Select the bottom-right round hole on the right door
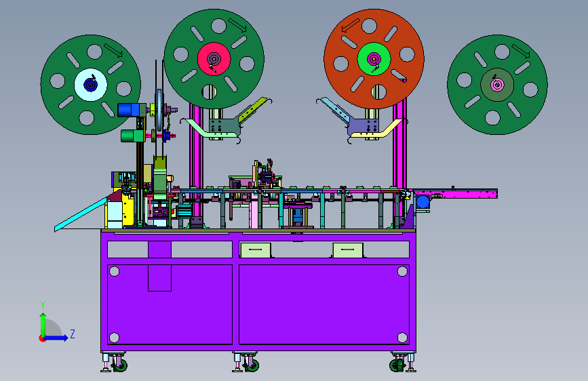Image resolution: width=588 pixels, height=381 pixels. pyautogui.click(x=402, y=338)
